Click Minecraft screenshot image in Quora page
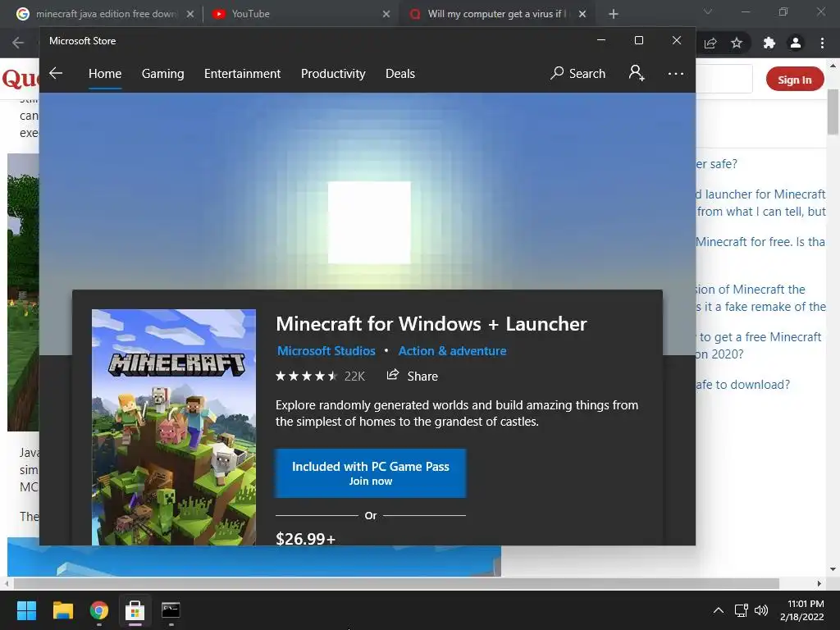The width and height of the screenshot is (840, 630). pos(23,292)
